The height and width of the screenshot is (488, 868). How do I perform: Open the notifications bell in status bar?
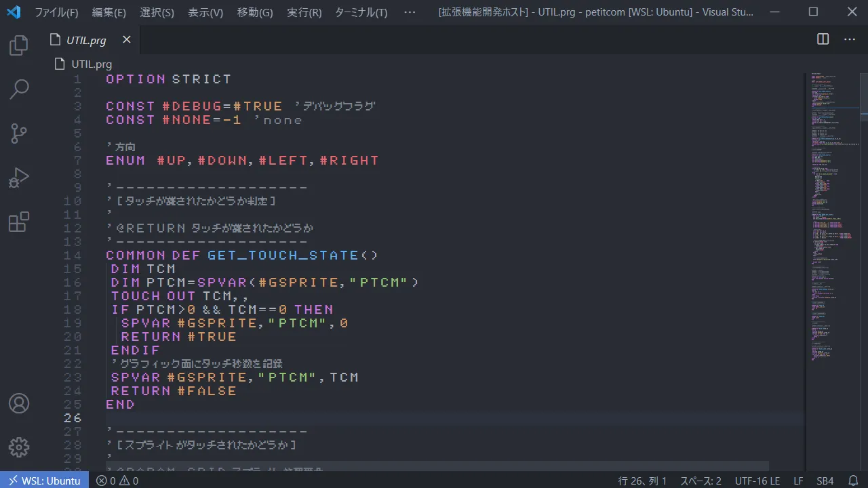(x=853, y=481)
